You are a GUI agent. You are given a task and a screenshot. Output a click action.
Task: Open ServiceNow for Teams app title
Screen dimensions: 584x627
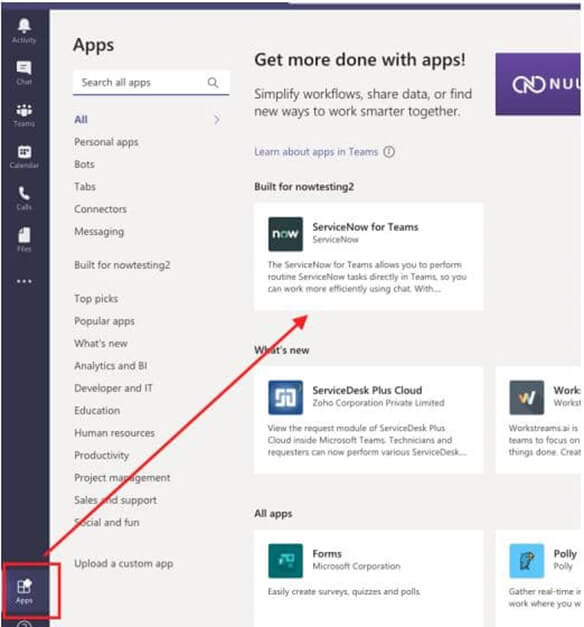(365, 227)
